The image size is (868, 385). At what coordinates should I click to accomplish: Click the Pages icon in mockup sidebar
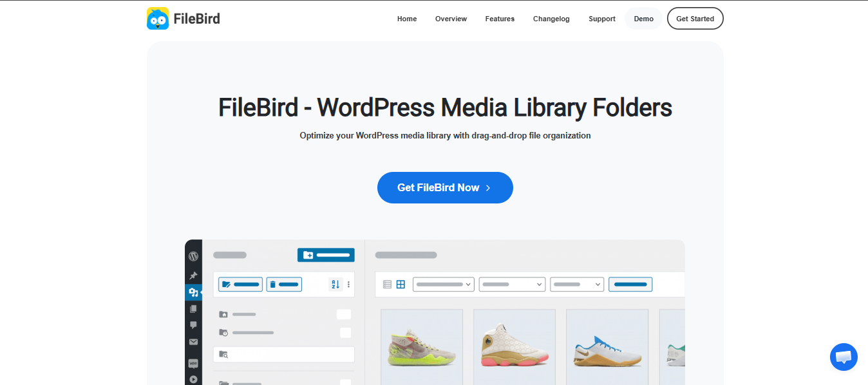193,308
